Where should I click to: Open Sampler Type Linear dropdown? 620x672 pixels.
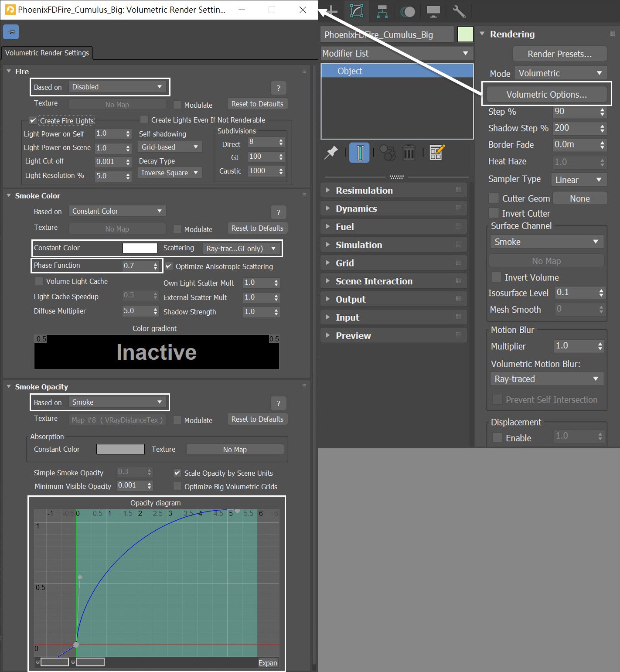579,179
